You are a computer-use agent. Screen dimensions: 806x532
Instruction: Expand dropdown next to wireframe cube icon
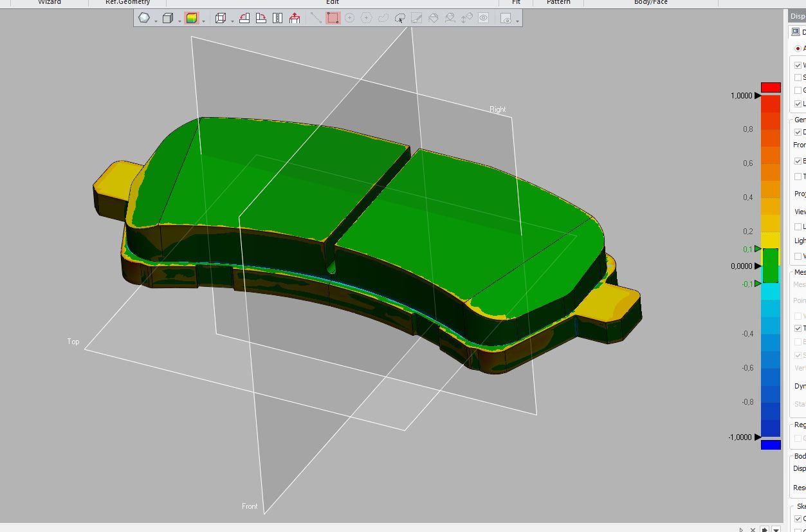point(232,21)
